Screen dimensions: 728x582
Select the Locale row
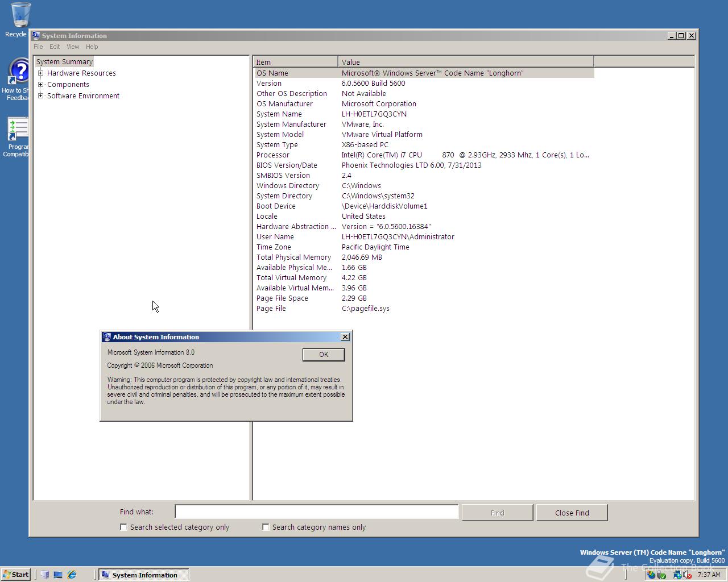(424, 216)
